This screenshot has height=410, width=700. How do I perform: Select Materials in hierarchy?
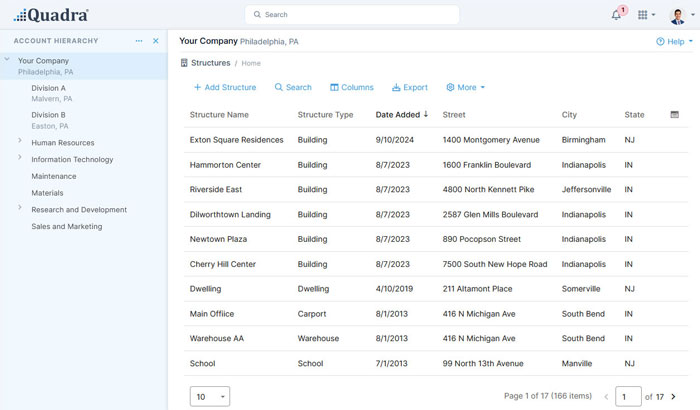point(47,193)
